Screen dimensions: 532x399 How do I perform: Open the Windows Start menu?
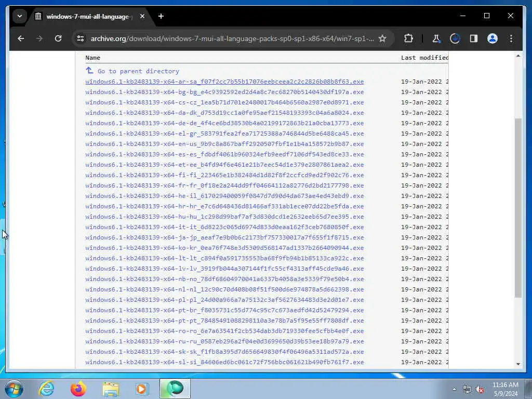coord(14,389)
